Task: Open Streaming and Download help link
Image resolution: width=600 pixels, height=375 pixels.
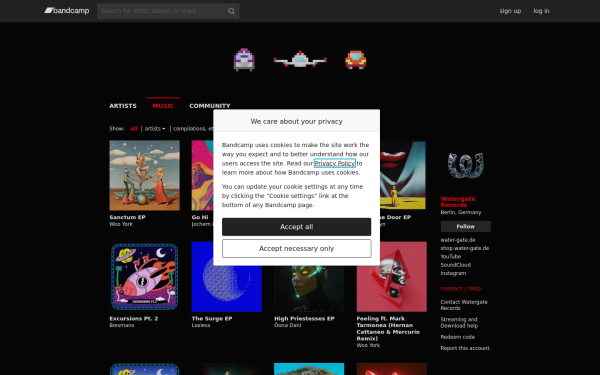Action: click(x=459, y=323)
